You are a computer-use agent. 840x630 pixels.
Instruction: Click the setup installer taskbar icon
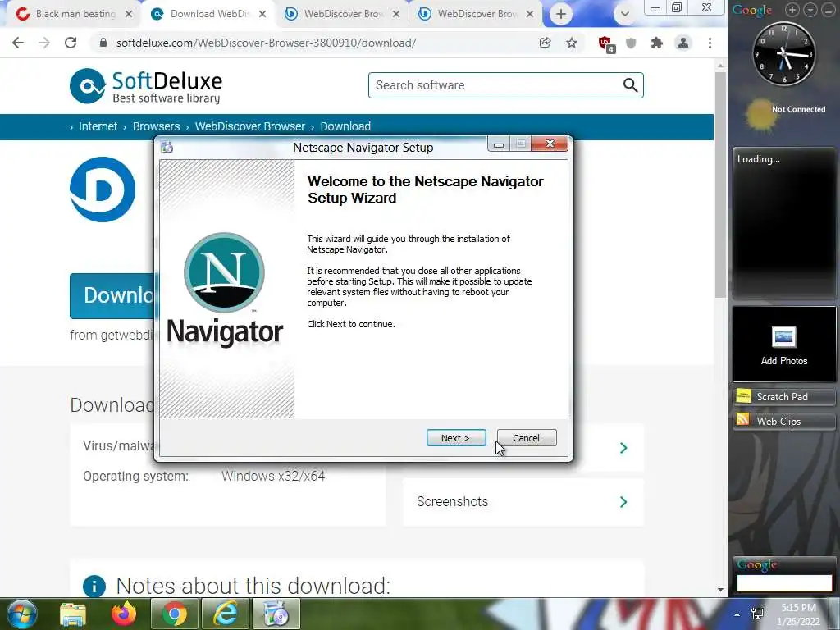(x=276, y=614)
